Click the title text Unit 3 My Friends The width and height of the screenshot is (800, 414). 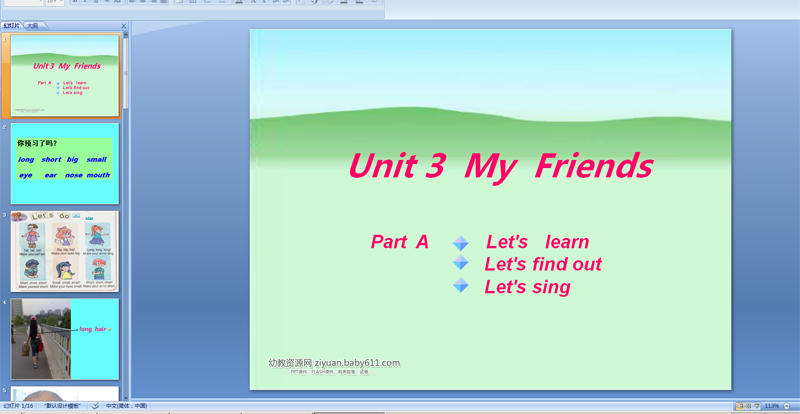pyautogui.click(x=501, y=166)
